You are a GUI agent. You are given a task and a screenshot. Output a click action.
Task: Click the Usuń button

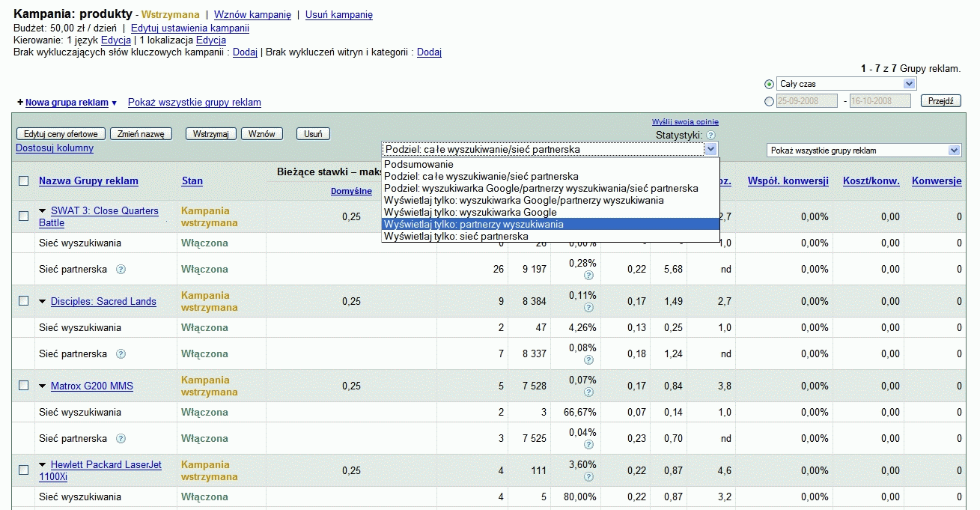[314, 134]
